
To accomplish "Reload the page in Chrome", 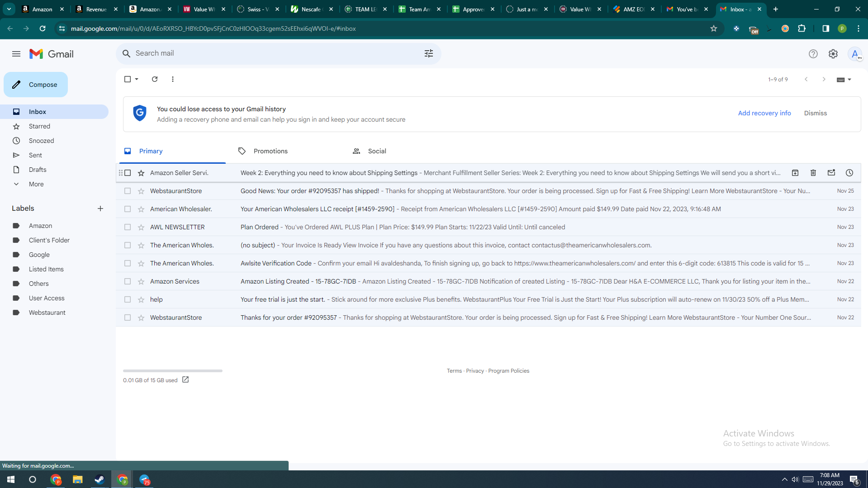I will [43, 28].
